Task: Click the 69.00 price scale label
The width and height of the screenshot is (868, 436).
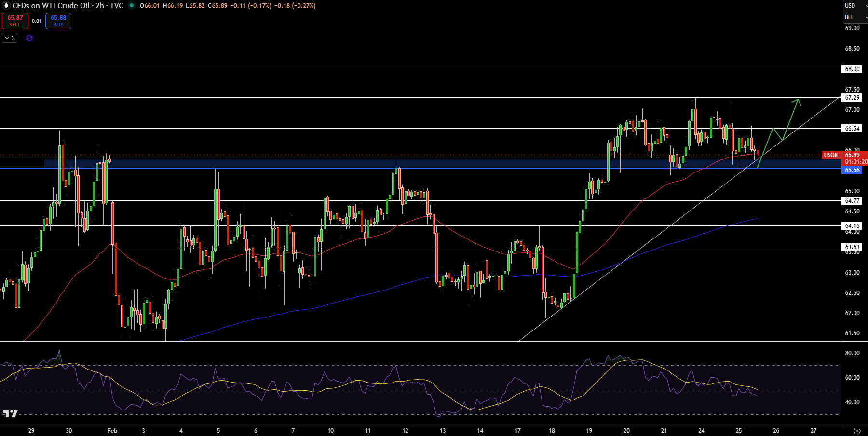Action: [852, 28]
